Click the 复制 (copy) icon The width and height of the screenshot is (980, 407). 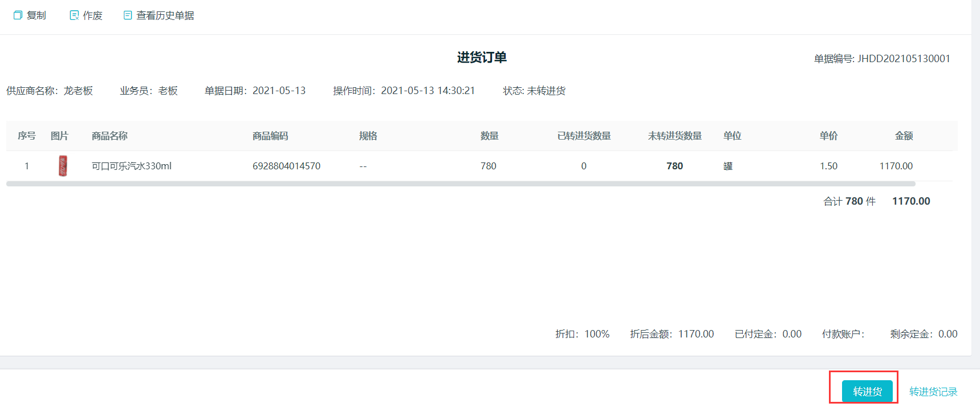[18, 15]
